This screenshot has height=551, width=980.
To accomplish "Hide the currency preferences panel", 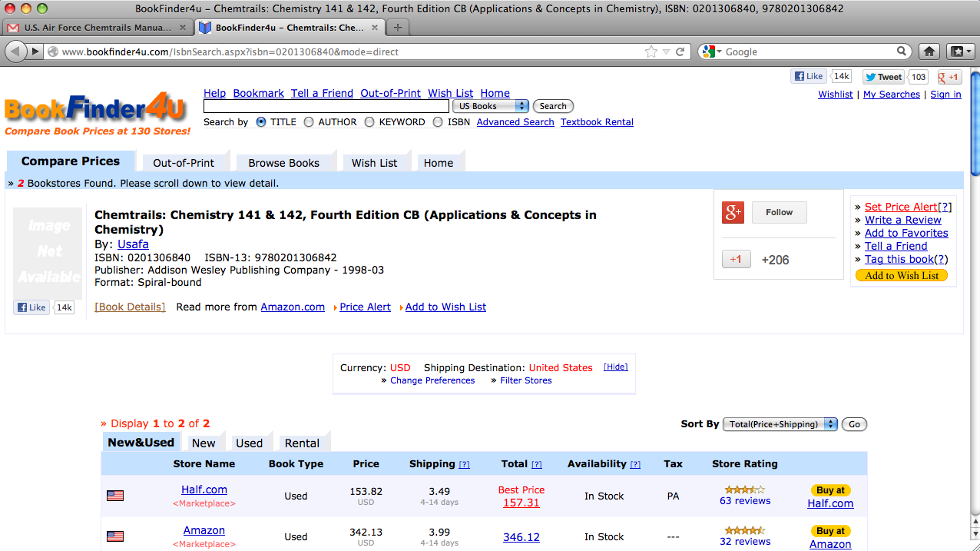I will point(615,367).
